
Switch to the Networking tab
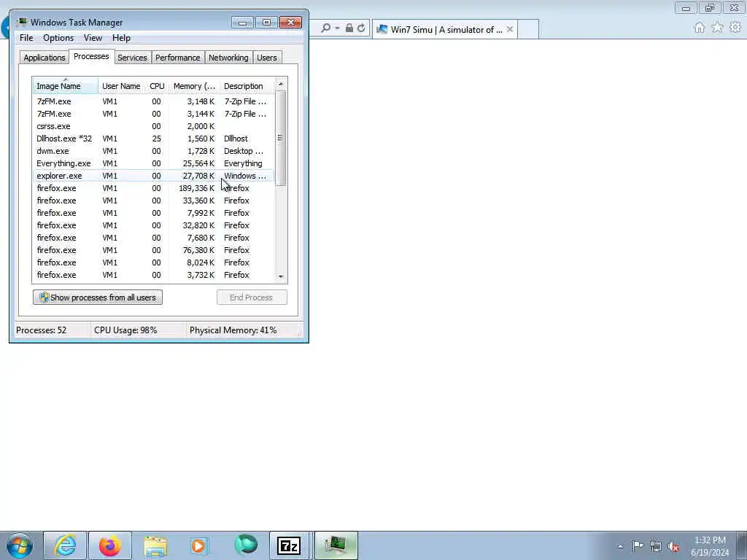(228, 58)
